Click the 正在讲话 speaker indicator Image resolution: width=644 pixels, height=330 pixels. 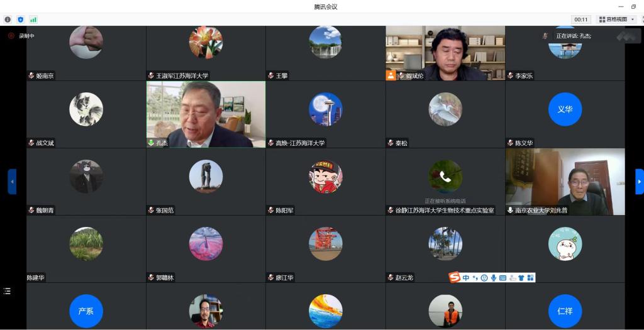[x=572, y=36]
